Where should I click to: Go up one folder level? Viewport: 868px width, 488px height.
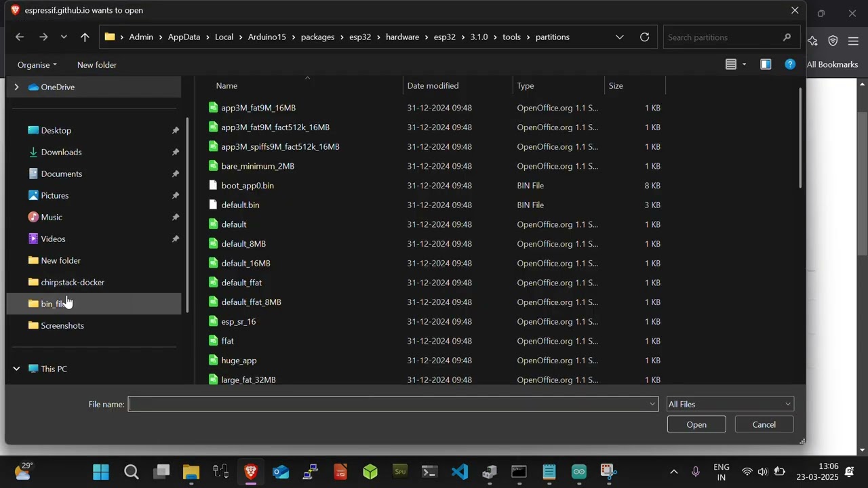coord(85,37)
